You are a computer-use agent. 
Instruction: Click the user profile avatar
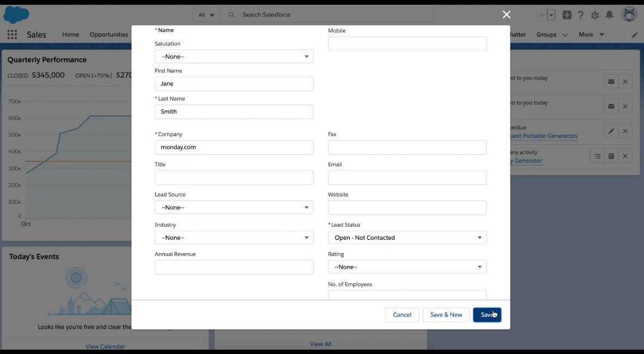(630, 15)
